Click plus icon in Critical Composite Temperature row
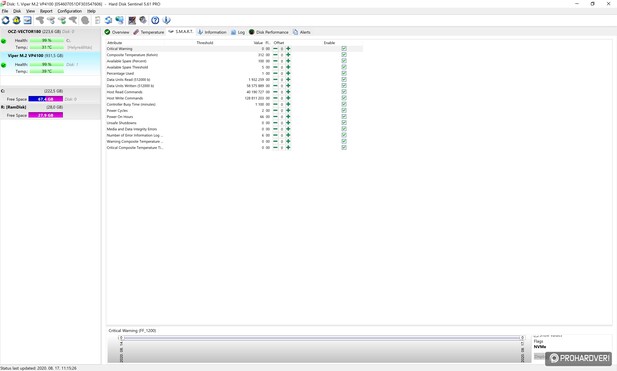Image resolution: width=617 pixels, height=371 pixels. coord(288,148)
